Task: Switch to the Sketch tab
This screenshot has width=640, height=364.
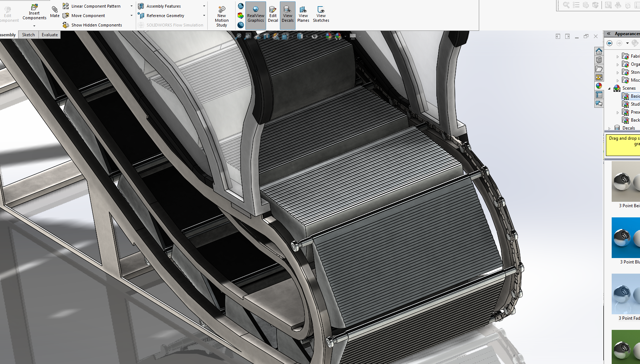Action: pos(28,35)
